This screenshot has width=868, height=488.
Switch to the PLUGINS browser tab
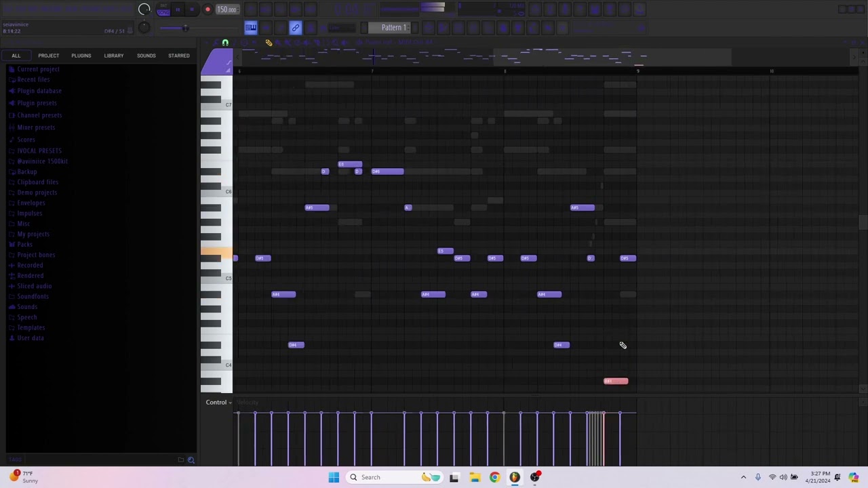(81, 56)
